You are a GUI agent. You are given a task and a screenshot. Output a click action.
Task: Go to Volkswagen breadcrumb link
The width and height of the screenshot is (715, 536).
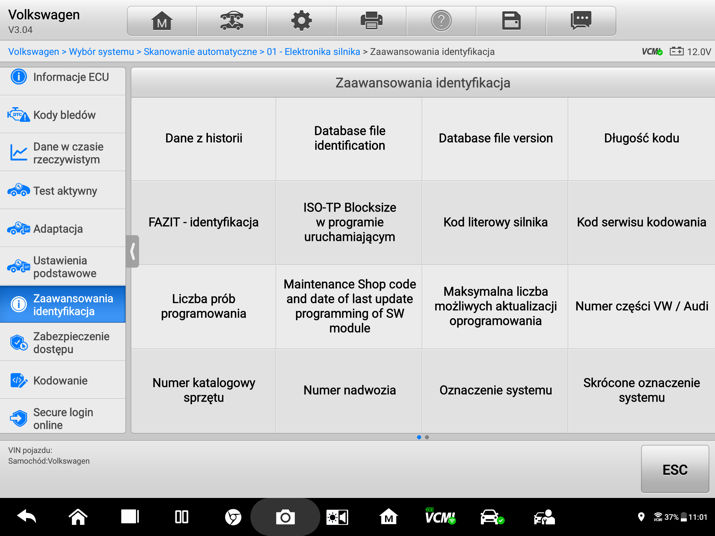pos(33,52)
